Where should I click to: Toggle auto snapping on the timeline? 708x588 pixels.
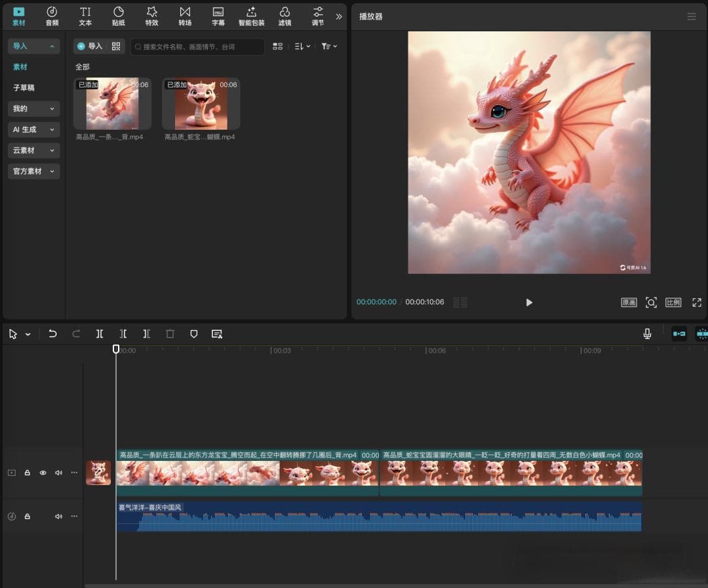tap(702, 334)
